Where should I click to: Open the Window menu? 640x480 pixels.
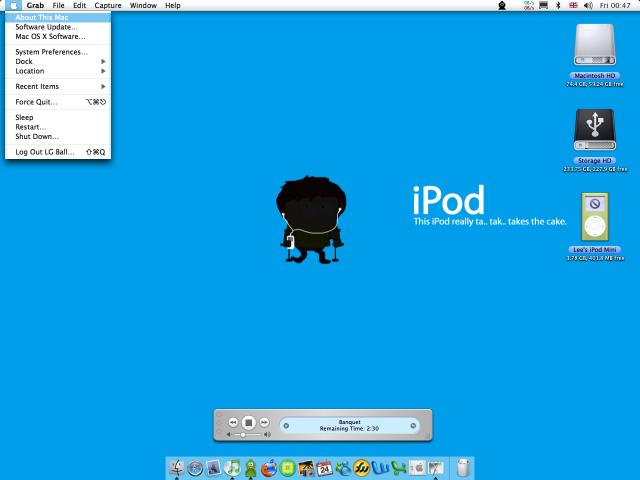coord(143,5)
